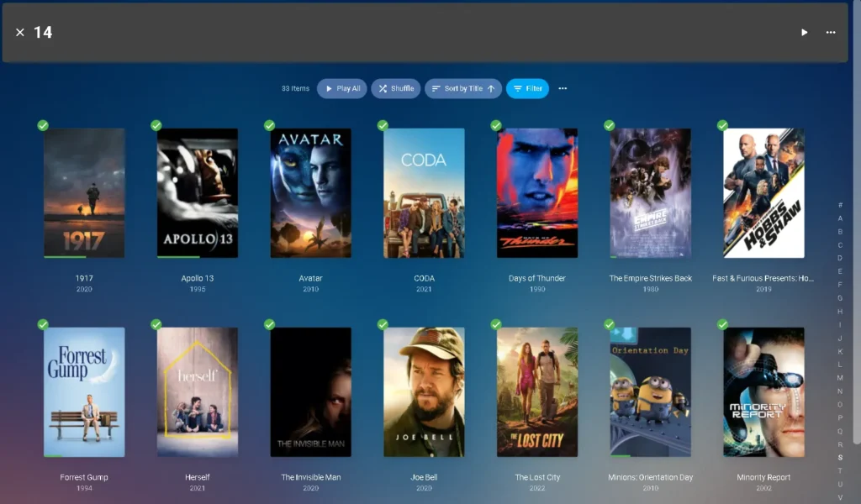Open the Forrest Gump poster
Screen dimensions: 861x504
(84, 392)
